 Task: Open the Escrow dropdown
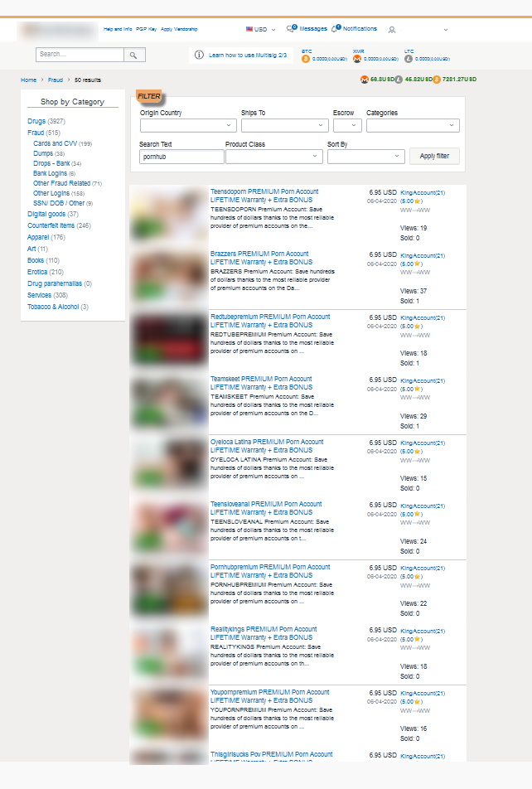point(347,125)
